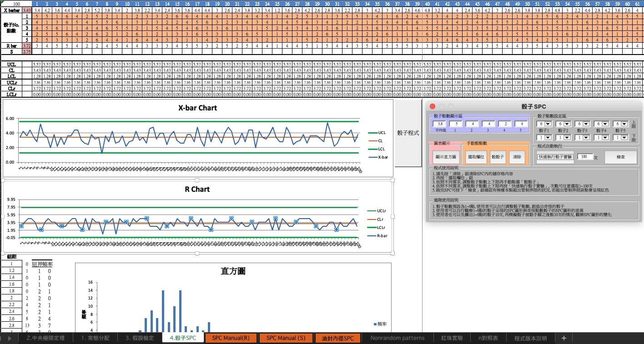Click the 頻率 legend entry in histogram
The height and width of the screenshot is (344, 644).
tap(380, 324)
